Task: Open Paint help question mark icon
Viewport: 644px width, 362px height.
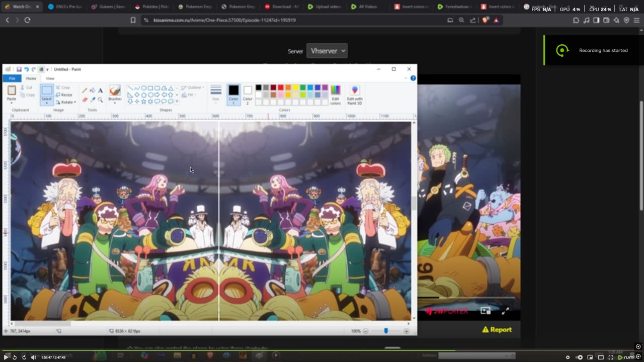Action: [x=413, y=78]
